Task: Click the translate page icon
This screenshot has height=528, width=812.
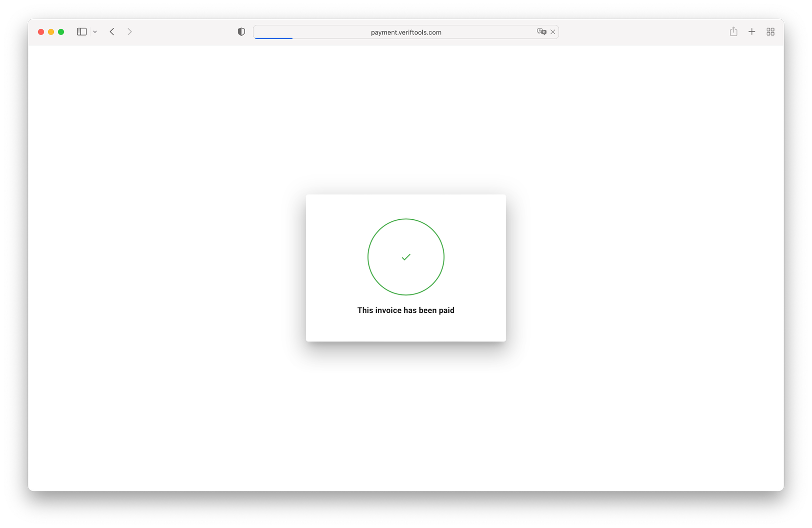Action: (542, 32)
